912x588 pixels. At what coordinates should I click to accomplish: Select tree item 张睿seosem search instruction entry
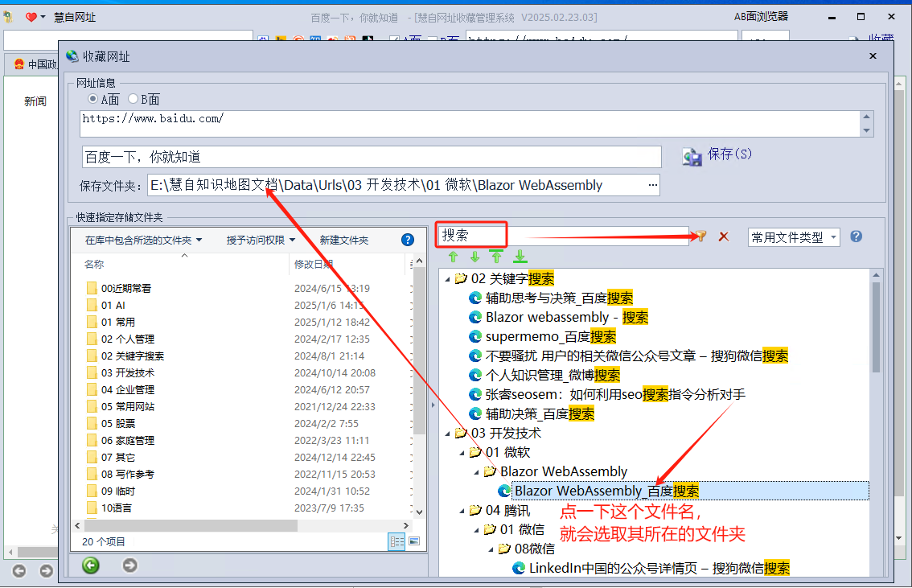tap(615, 395)
